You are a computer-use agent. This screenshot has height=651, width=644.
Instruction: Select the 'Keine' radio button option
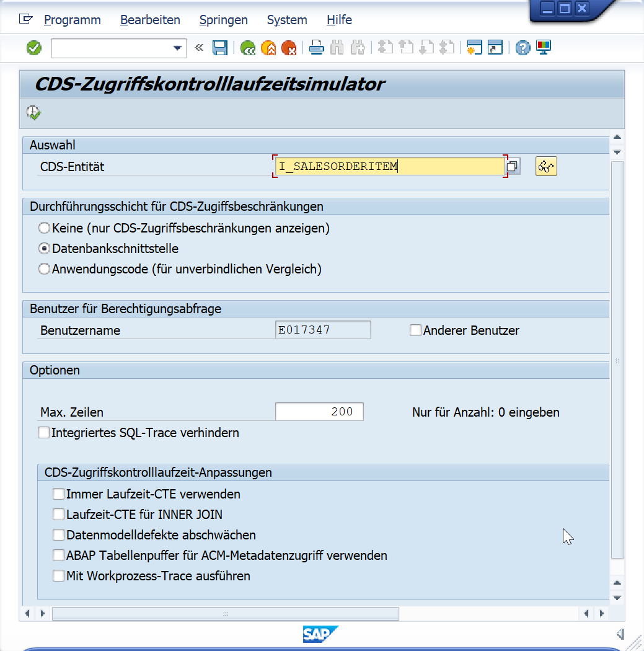[x=45, y=228]
